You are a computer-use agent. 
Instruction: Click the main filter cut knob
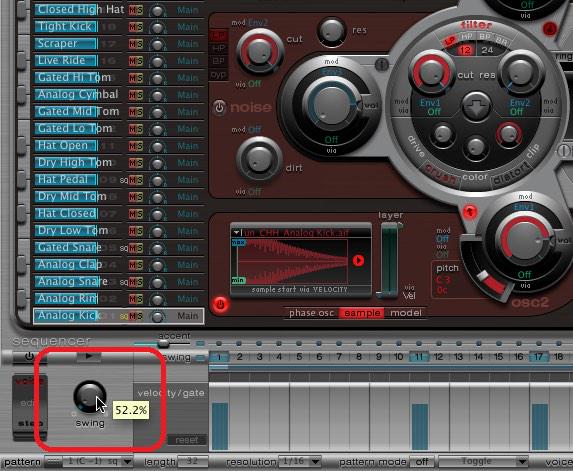point(431,73)
